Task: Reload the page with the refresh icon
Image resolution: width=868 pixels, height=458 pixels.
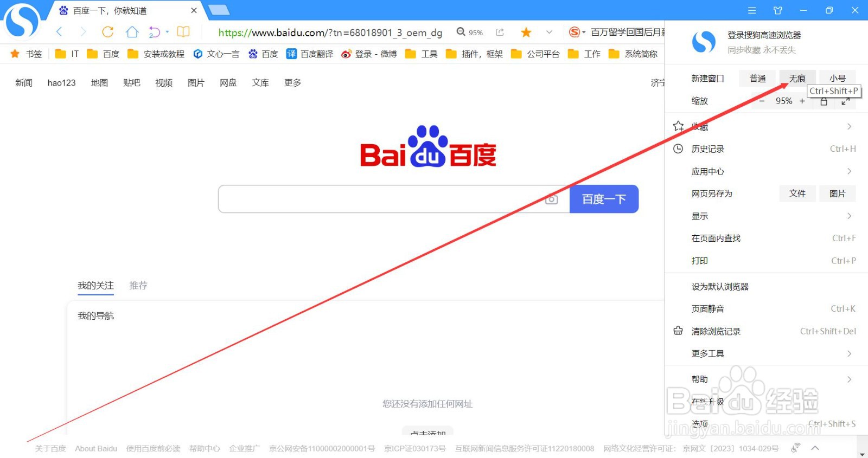Action: [108, 32]
